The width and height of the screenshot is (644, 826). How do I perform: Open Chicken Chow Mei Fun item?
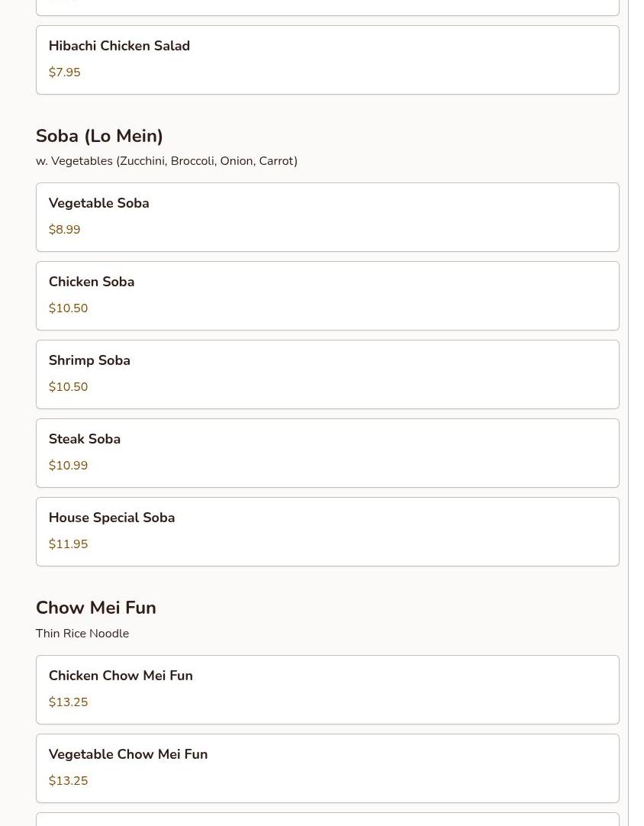[121, 676]
